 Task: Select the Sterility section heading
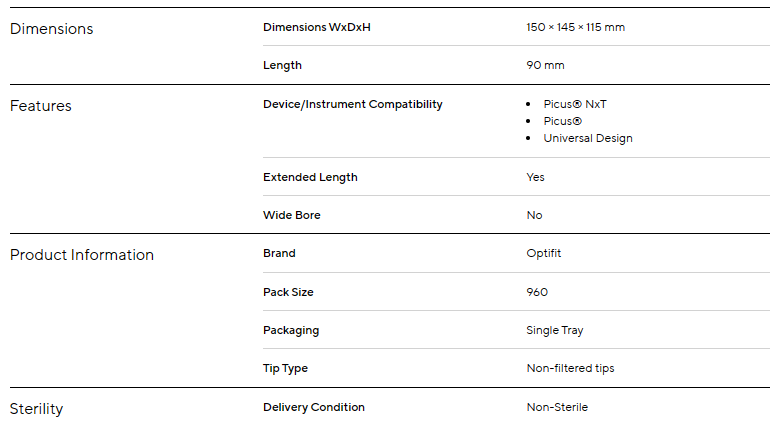(36, 409)
